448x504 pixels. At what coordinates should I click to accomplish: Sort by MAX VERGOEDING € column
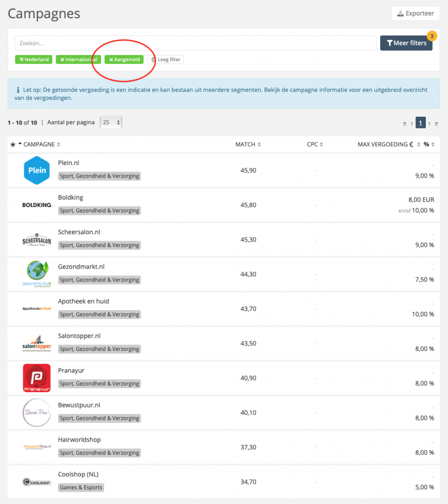click(389, 144)
